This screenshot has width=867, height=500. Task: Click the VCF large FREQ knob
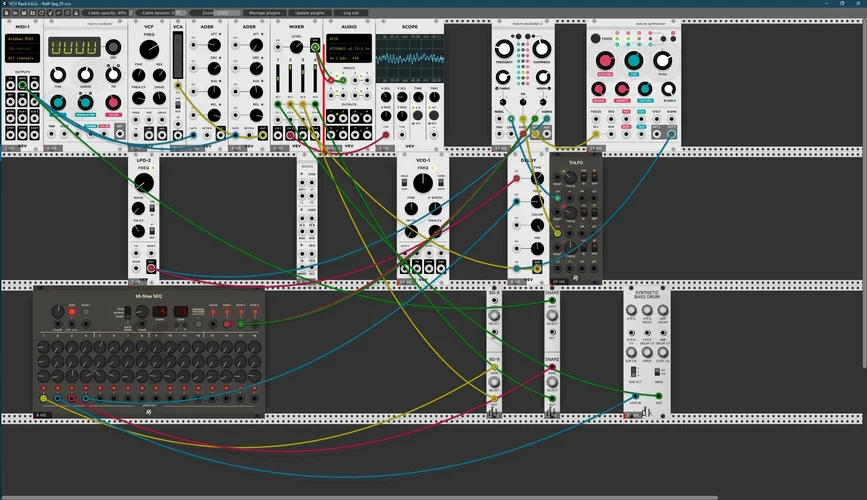(148, 47)
